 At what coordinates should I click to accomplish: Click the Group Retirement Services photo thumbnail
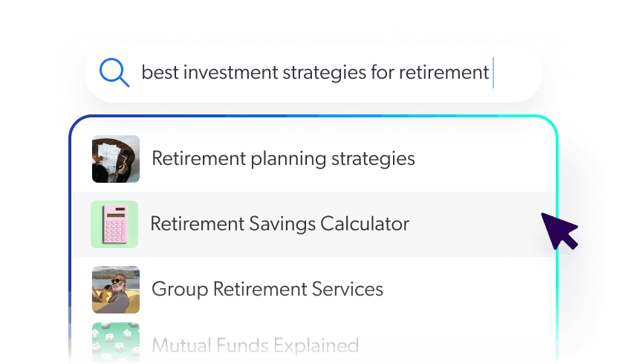click(x=116, y=289)
